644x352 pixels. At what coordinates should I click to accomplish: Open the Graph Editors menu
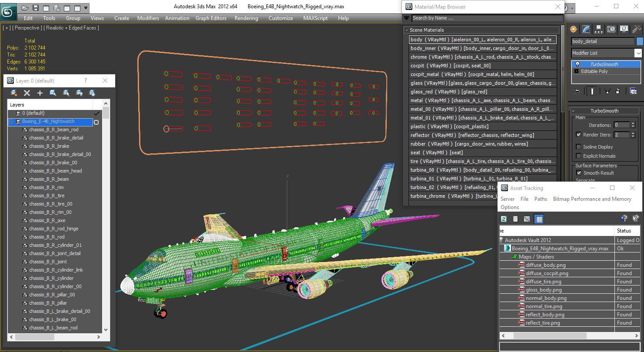[211, 18]
